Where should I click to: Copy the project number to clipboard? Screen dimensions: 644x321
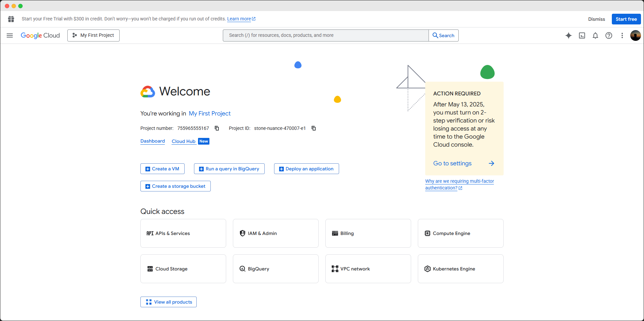217,128
